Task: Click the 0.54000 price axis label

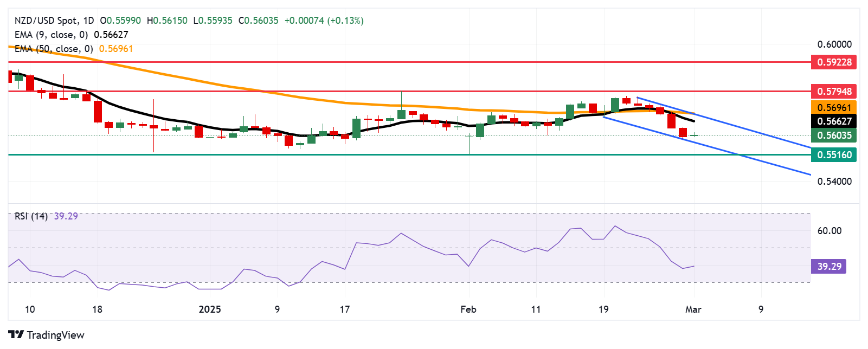Action: pos(834,182)
